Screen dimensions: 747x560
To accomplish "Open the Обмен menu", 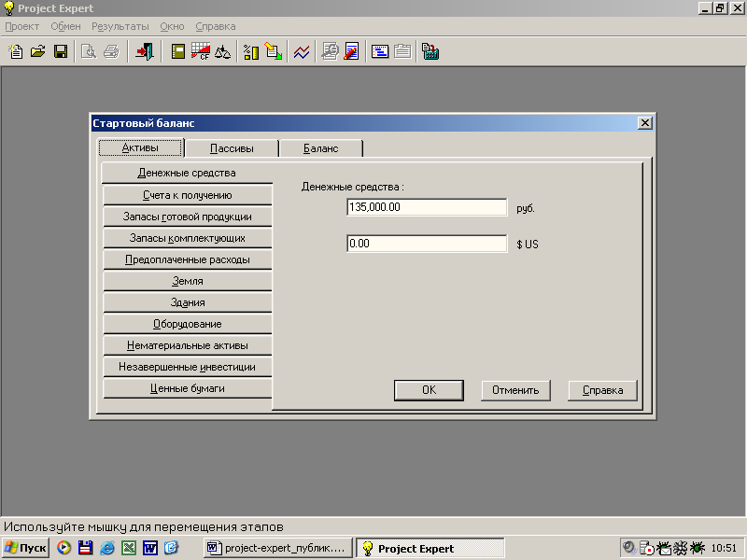I will (65, 27).
